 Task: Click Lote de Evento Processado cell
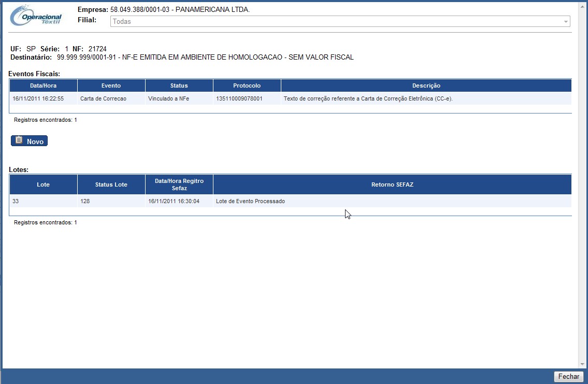pyautogui.click(x=250, y=201)
